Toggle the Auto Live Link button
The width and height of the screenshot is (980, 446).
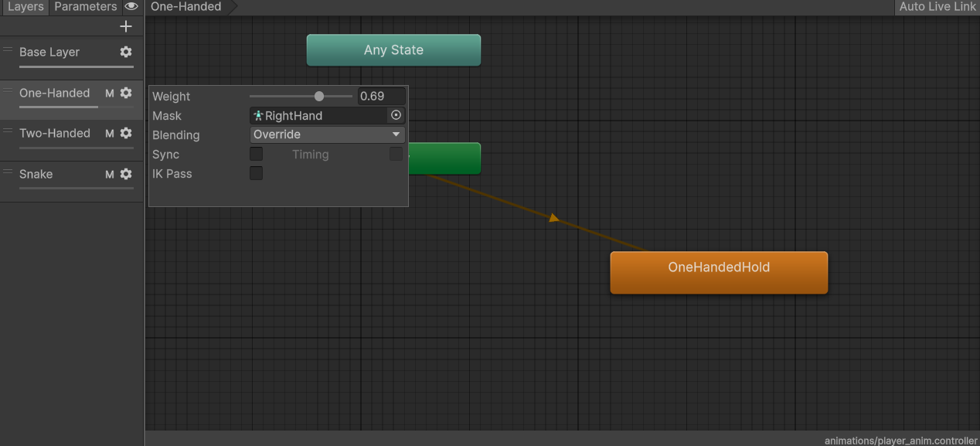[x=937, y=7]
